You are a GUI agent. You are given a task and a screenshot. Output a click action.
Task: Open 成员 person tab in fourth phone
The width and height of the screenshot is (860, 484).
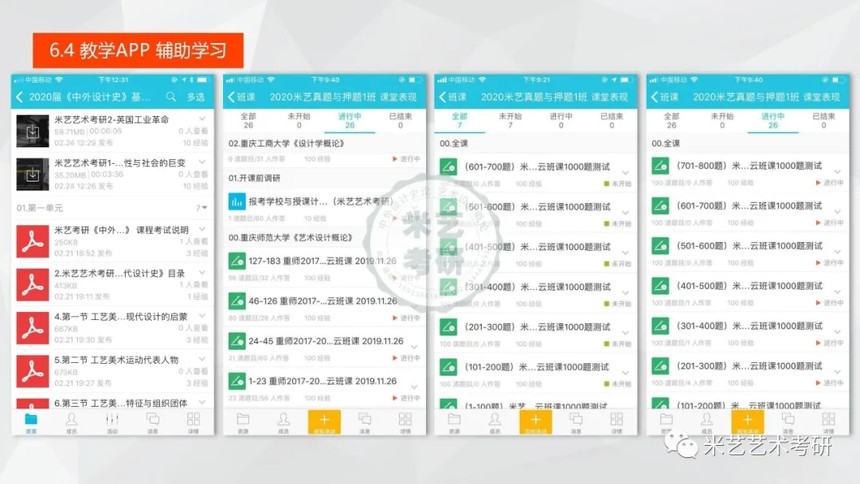tap(707, 423)
